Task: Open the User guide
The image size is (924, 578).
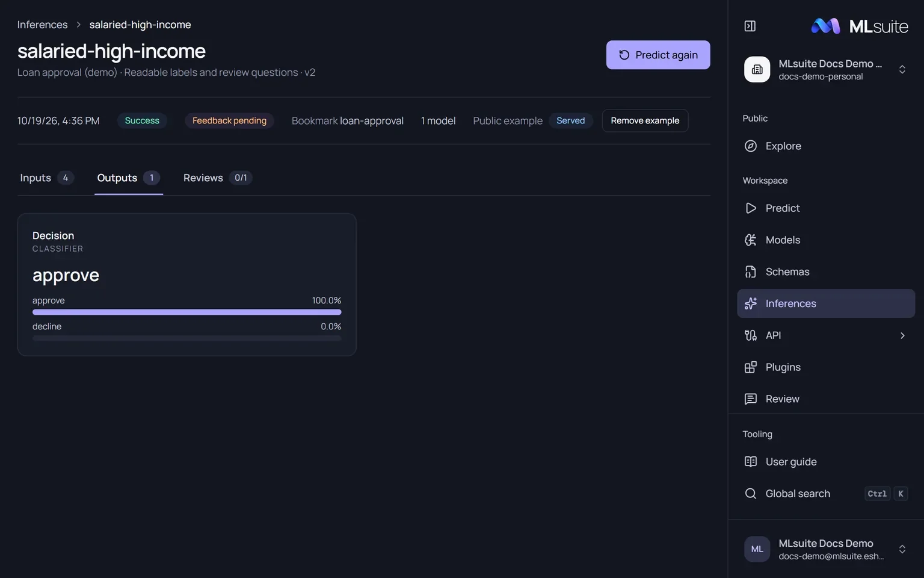Action: [x=826, y=462]
